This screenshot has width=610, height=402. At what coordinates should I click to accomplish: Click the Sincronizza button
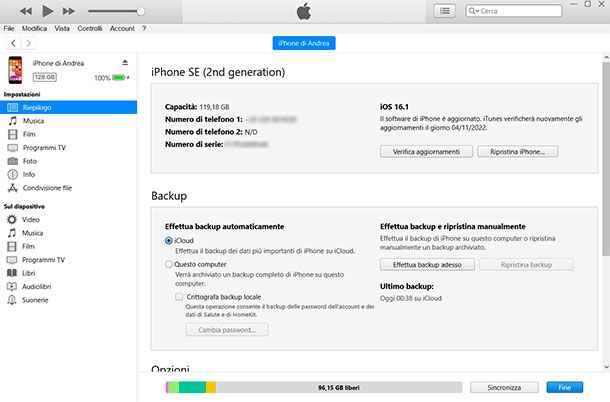pyautogui.click(x=504, y=387)
